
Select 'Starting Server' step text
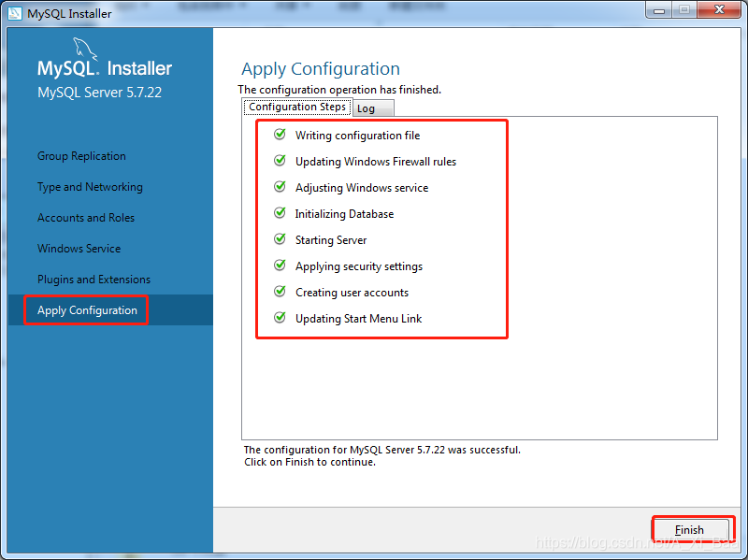click(331, 240)
